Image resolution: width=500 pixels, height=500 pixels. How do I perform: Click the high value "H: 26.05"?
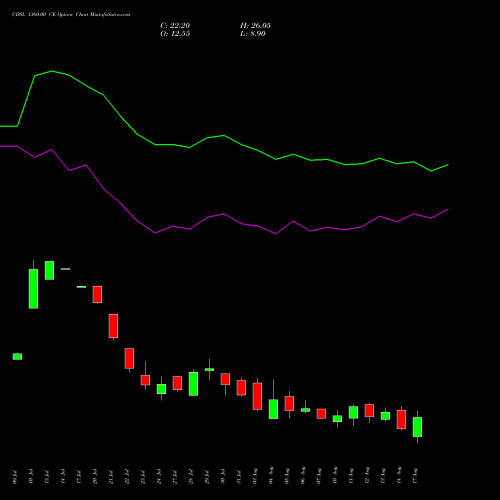coord(255,26)
